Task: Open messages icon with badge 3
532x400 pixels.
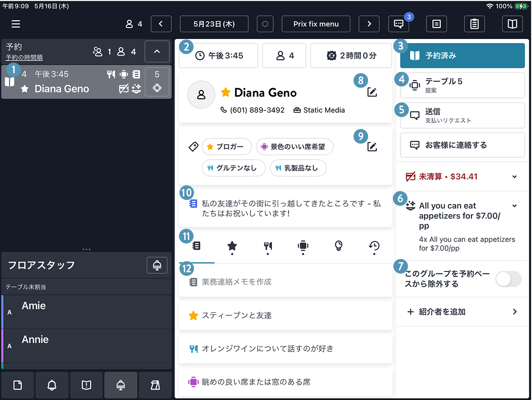Action: click(399, 24)
